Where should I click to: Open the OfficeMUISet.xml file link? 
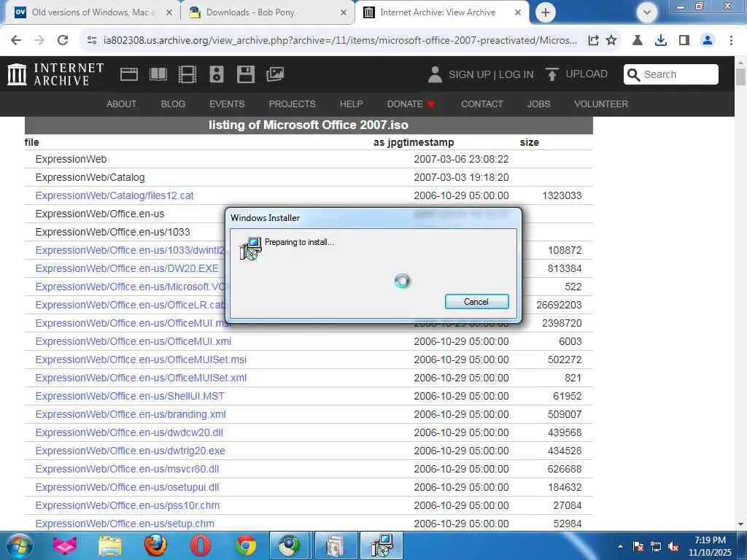point(141,378)
